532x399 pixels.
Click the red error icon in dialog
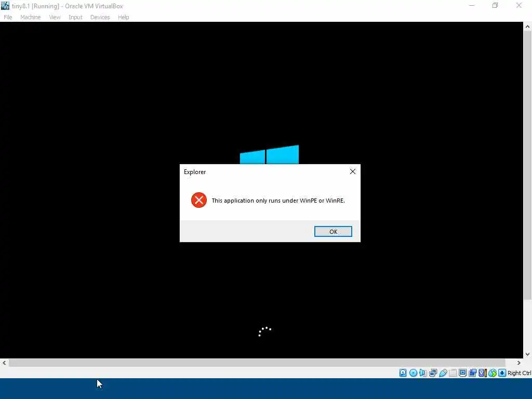tap(199, 200)
